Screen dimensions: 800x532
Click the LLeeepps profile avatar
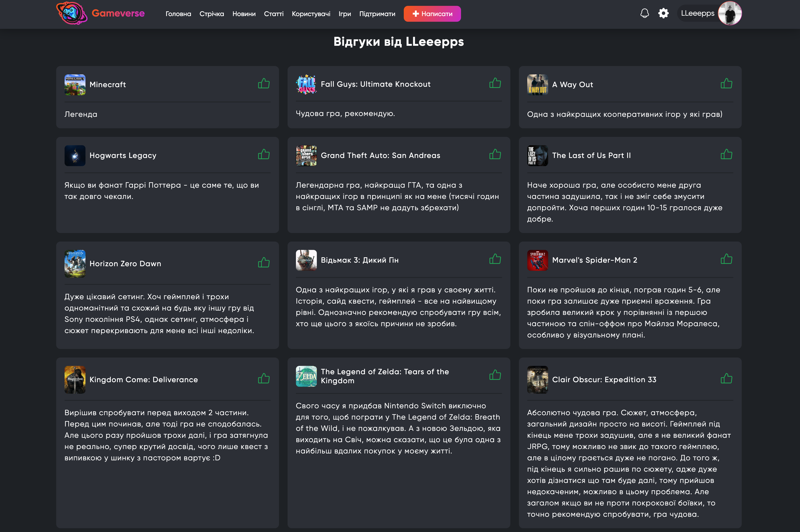pyautogui.click(x=730, y=13)
